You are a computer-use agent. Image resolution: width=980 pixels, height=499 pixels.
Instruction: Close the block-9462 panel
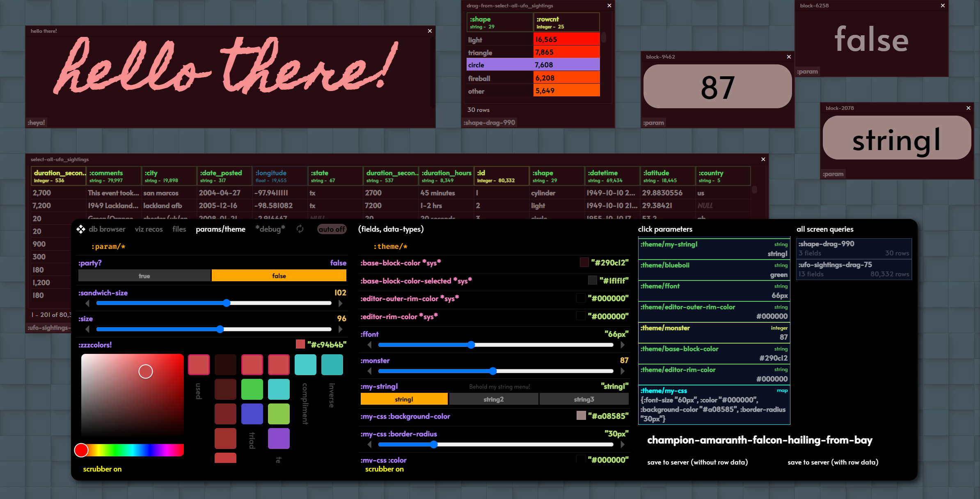coord(788,57)
